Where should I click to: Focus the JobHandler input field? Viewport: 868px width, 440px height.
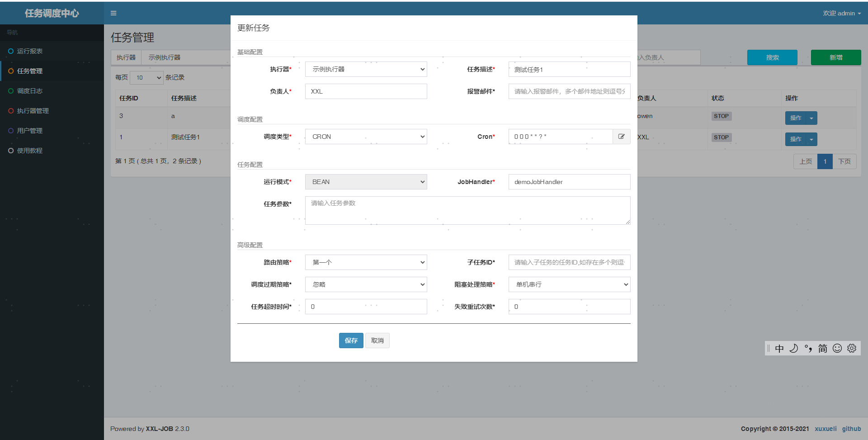(x=570, y=182)
